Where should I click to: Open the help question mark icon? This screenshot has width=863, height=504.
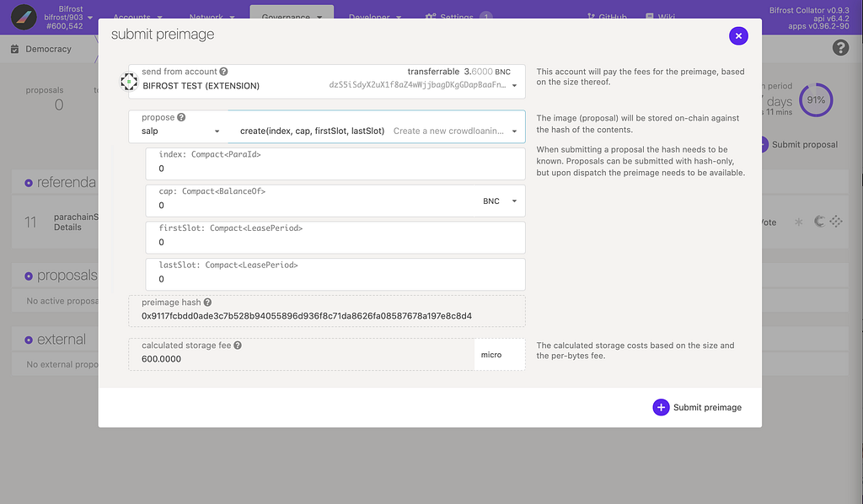pyautogui.click(x=840, y=48)
